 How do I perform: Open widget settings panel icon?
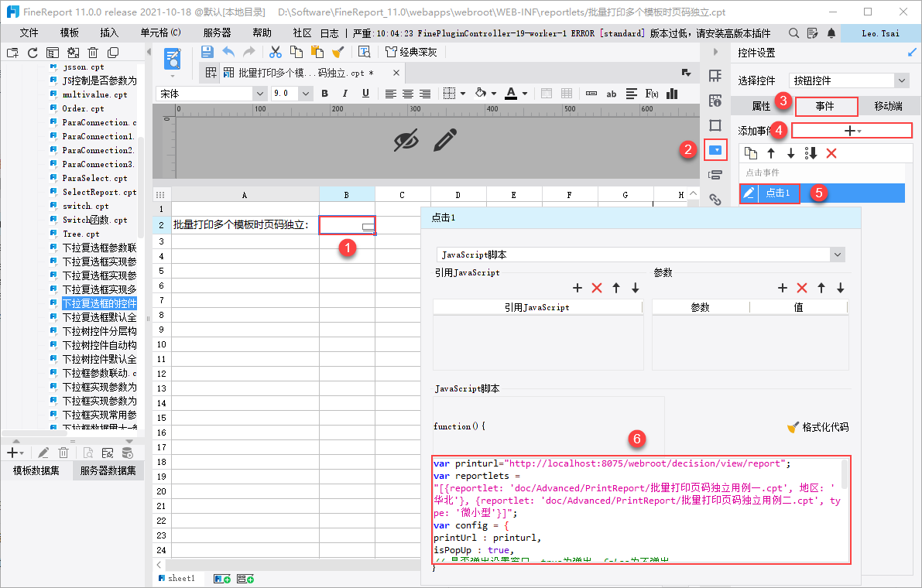[x=715, y=150]
